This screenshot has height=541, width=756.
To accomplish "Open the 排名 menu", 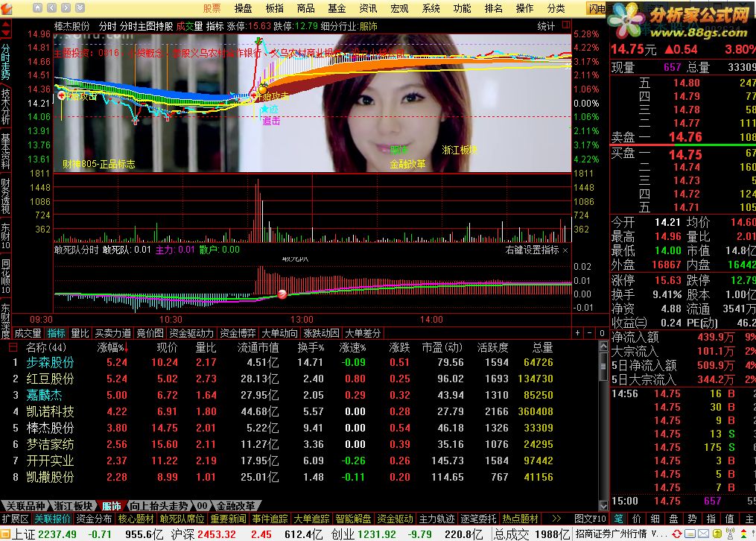I will coord(493,8).
